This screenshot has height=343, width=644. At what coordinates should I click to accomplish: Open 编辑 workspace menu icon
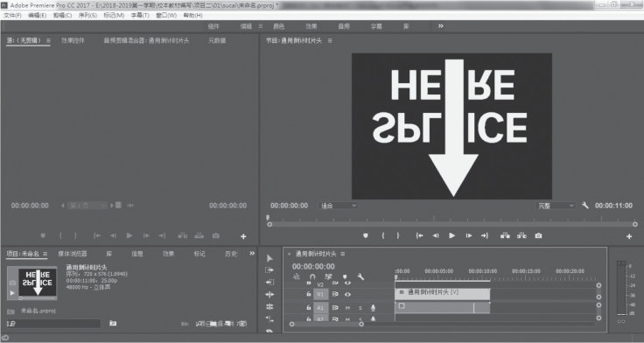[260, 26]
